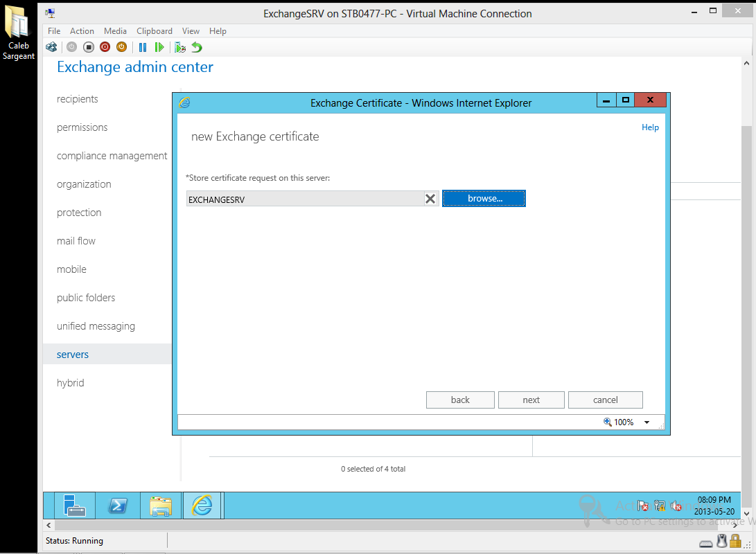Click the green Revert arrow icon
Image resolution: width=756 pixels, height=554 pixels.
(x=197, y=47)
